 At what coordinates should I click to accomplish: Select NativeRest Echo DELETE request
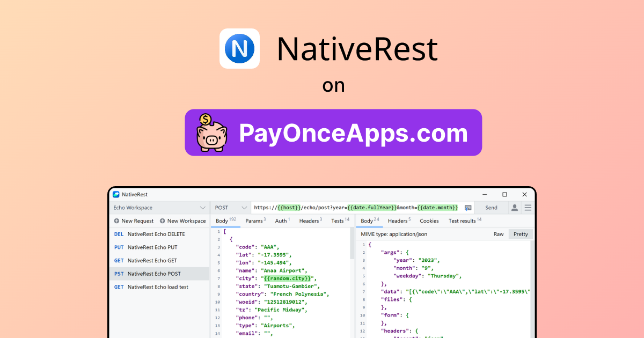tap(156, 234)
